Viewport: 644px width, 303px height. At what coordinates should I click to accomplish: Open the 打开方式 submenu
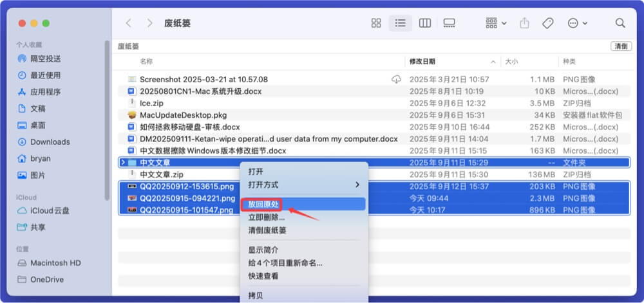(303, 185)
